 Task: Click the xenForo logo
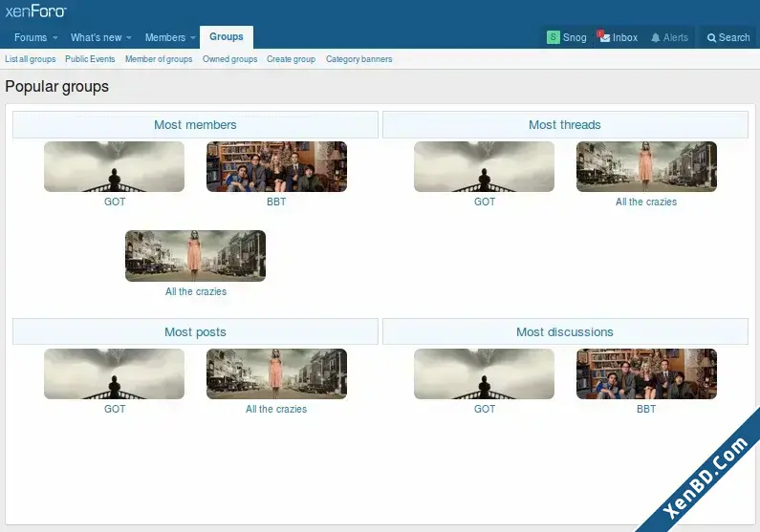[36, 11]
